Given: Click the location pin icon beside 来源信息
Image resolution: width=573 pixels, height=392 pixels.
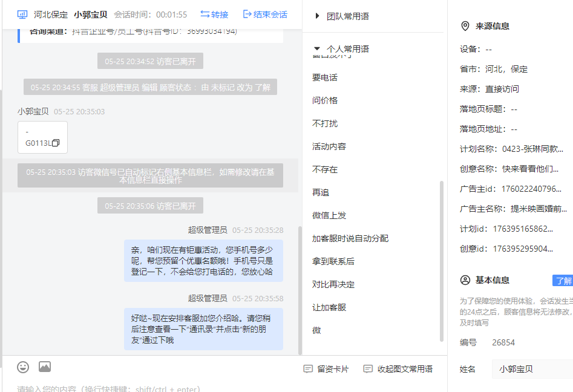Looking at the screenshot, I should point(465,26).
